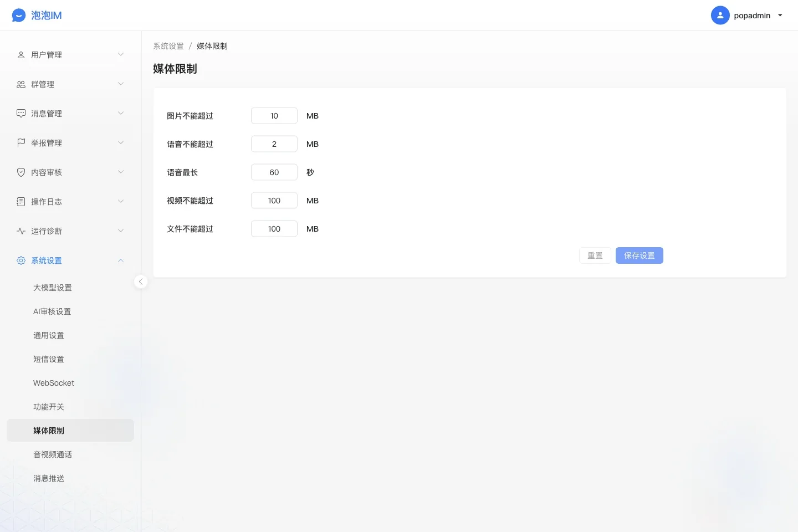
Task: Click the 用户管理 person icon
Action: (21, 55)
